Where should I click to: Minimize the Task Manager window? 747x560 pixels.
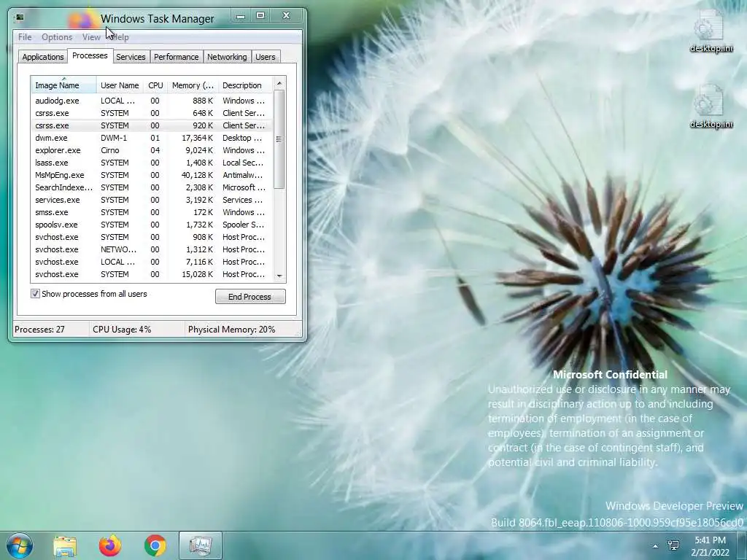[241, 16]
